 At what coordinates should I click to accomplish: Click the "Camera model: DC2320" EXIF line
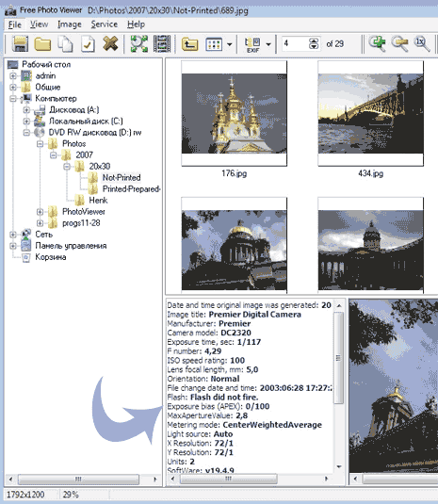click(209, 333)
